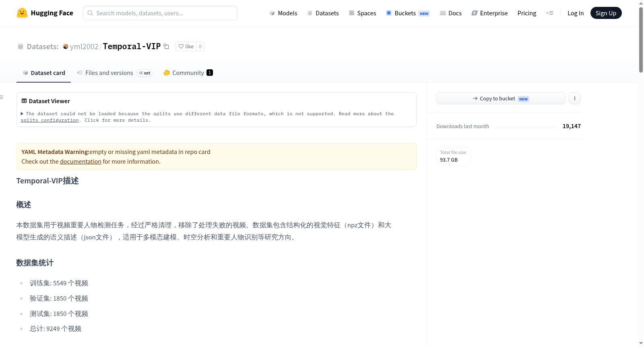Go to Pricing
The height and width of the screenshot is (347, 644).
coord(527,13)
